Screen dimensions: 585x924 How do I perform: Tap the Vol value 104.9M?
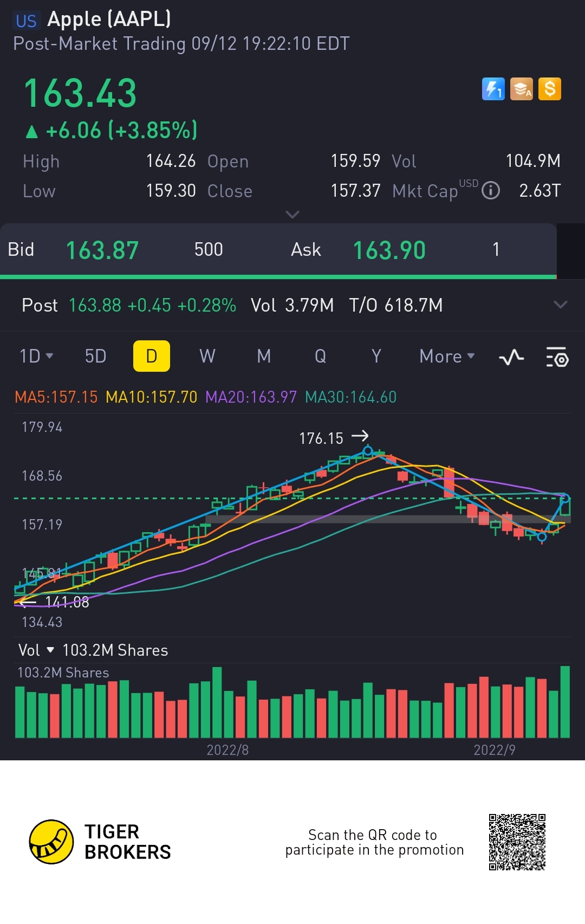533,161
